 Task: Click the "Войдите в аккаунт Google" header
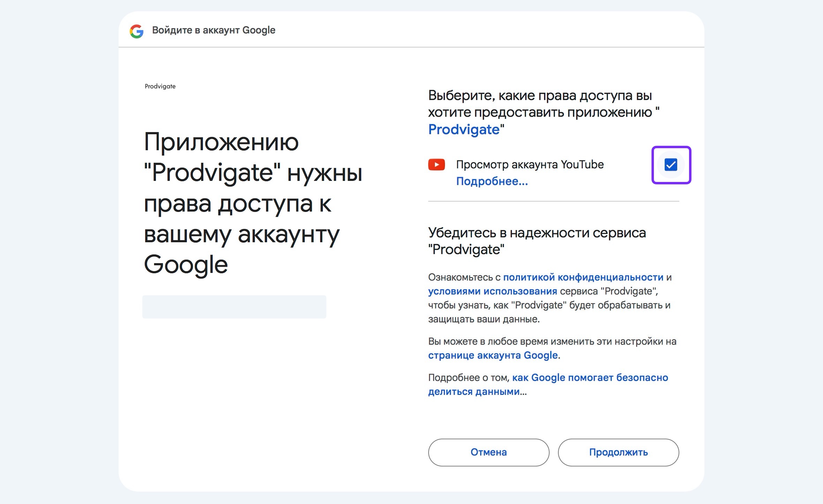click(x=213, y=30)
